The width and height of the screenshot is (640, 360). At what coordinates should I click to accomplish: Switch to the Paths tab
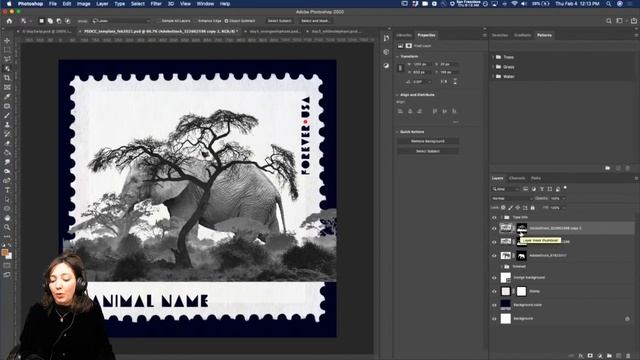tap(536, 178)
